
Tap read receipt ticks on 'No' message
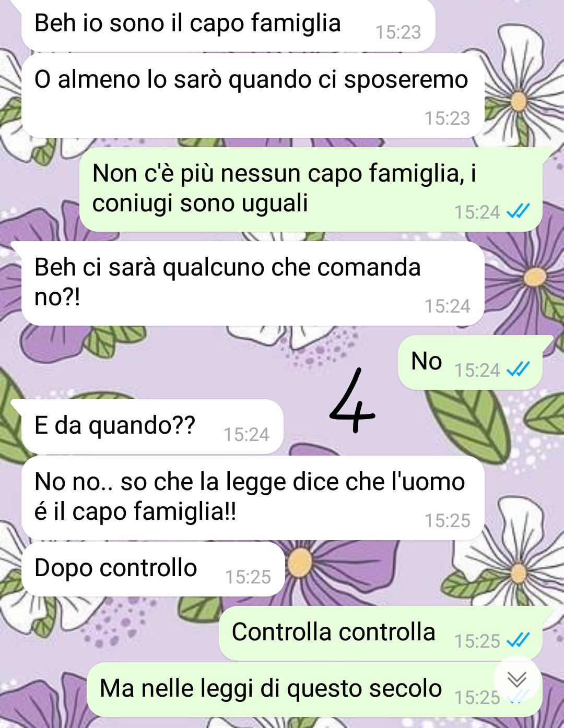(518, 369)
